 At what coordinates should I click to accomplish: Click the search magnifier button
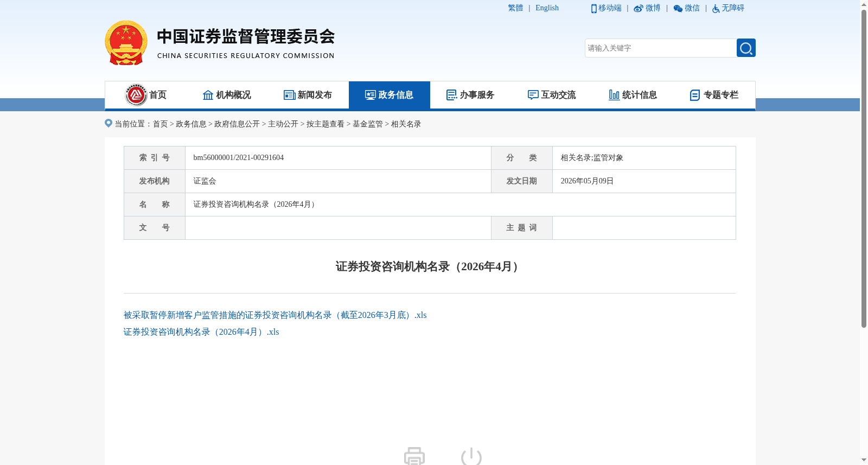[746, 48]
